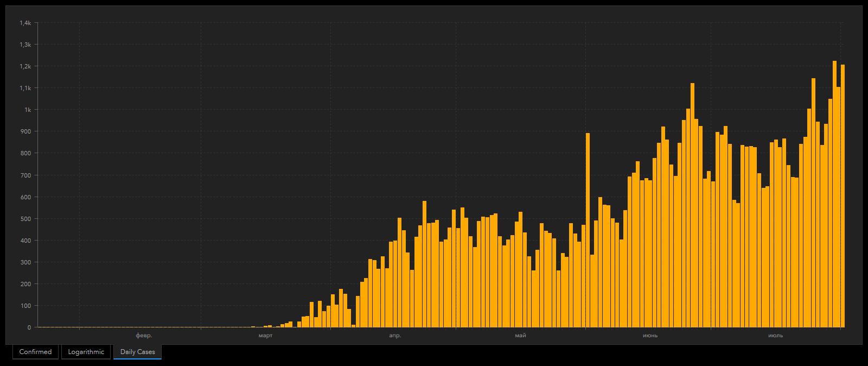
Task: Open the Logarithmic tab
Action: pyautogui.click(x=86, y=352)
